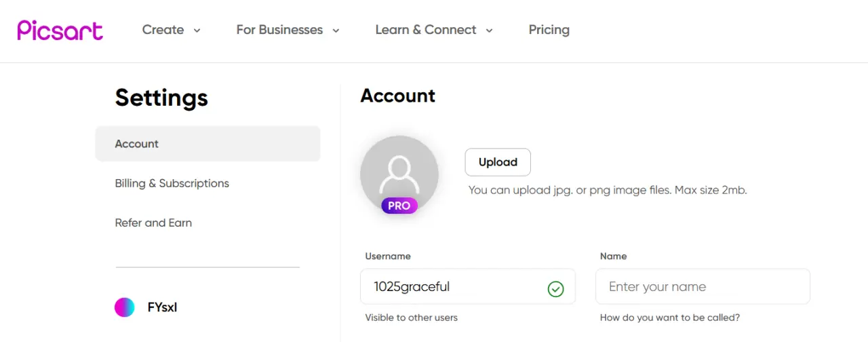Click the Name field label
The height and width of the screenshot is (342, 868).
click(614, 256)
